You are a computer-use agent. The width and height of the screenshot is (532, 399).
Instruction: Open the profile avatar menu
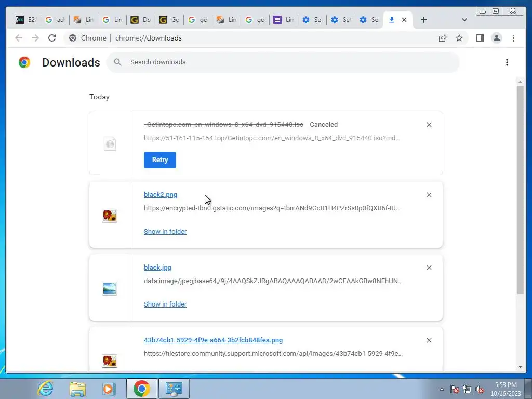496,38
